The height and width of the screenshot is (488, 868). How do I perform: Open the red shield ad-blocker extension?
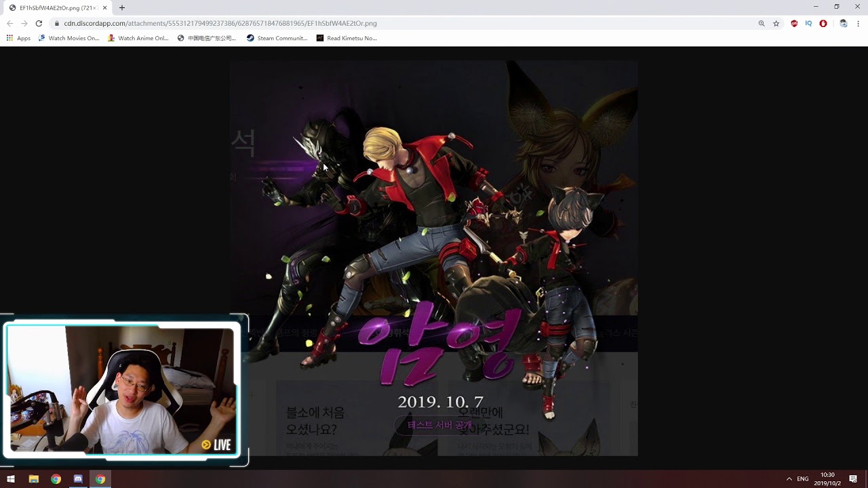(x=794, y=23)
